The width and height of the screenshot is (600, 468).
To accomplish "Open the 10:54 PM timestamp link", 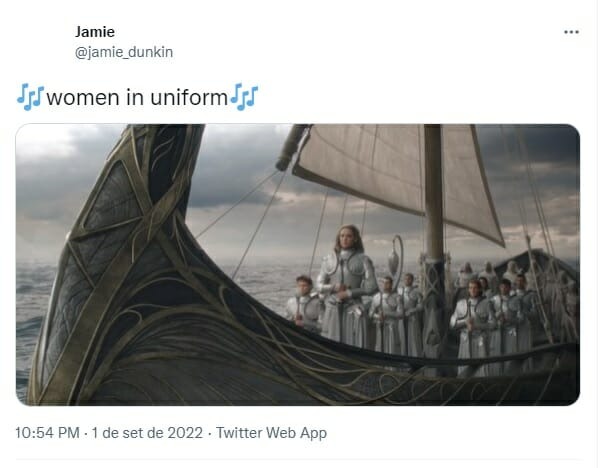I will [x=47, y=433].
